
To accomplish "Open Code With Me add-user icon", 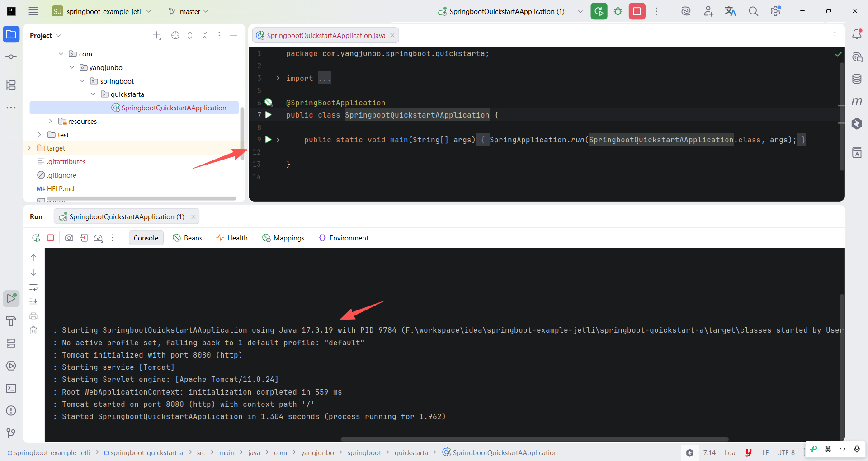I will 708,11.
